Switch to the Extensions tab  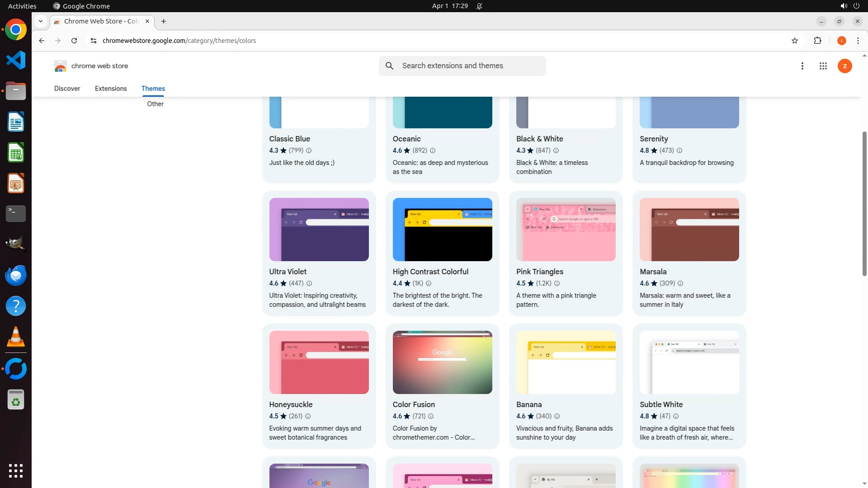[111, 89]
